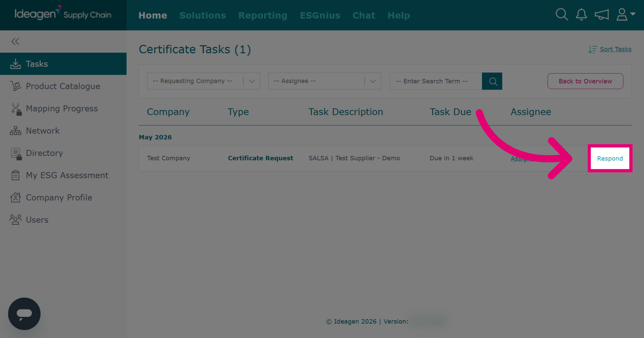Screen dimensions: 644x338
Task: Select Mapping Progress in the sidebar
Action: coord(63,109)
